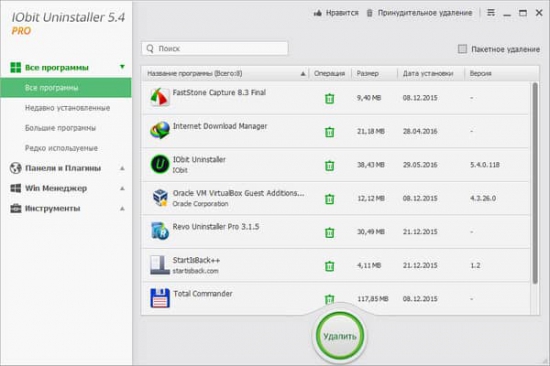The height and width of the screenshot is (366, 550).
Task: Click the trash icon for IObit Uninstaller
Action: (x=329, y=165)
